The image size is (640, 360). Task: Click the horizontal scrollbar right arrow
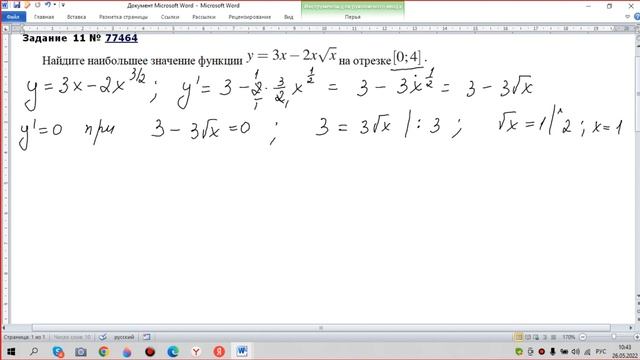(631, 328)
